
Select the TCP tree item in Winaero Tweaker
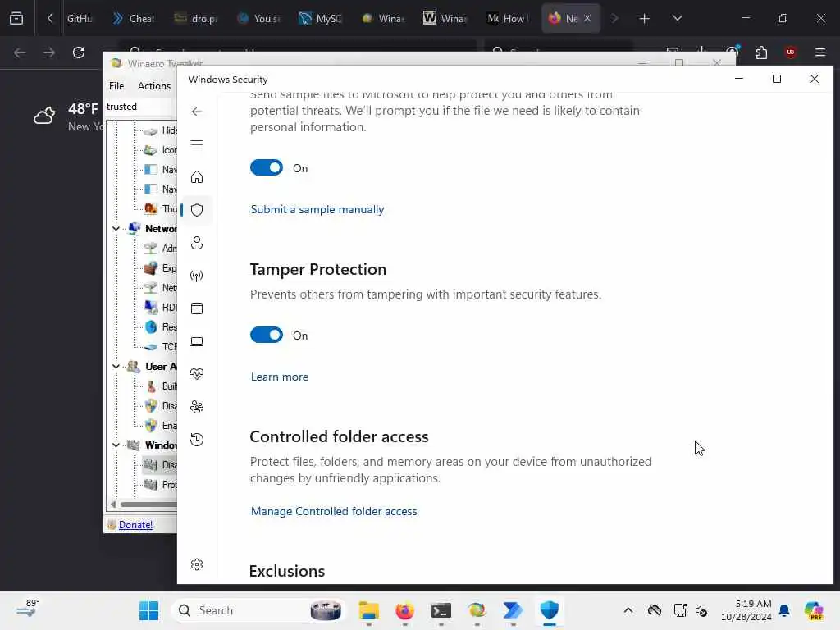tap(161, 347)
